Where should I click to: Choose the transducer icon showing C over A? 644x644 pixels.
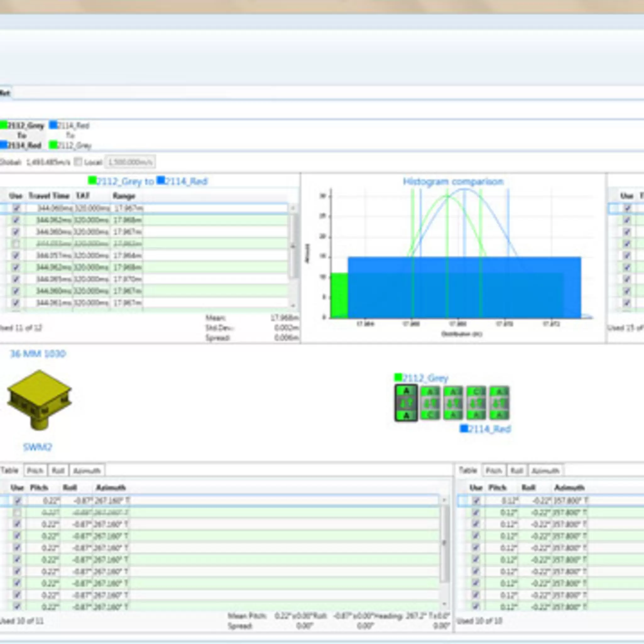click(476, 403)
